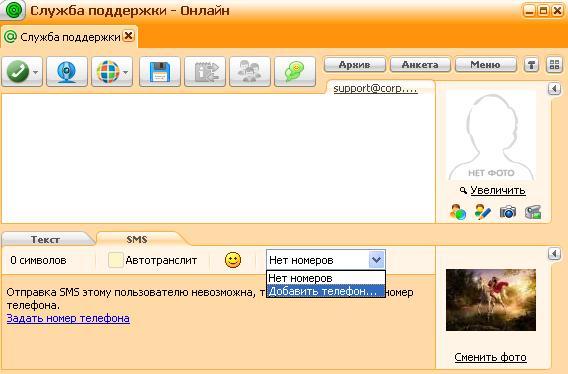Click the Увеличить link under the avatar
568x374 pixels.
(497, 190)
